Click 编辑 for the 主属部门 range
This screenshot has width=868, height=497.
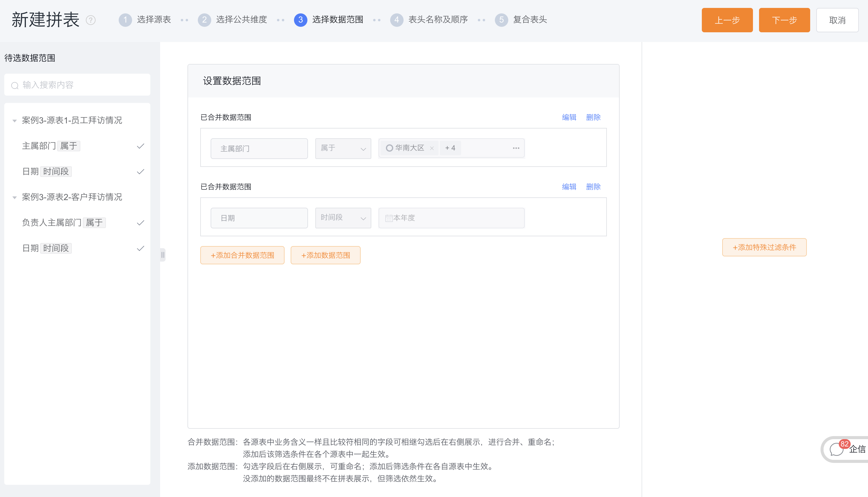pyautogui.click(x=569, y=118)
